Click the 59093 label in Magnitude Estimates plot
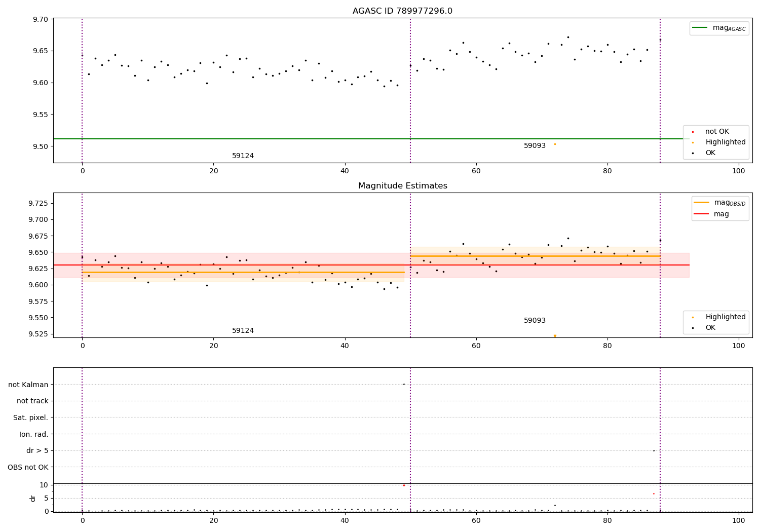The width and height of the screenshot is (760, 532). (535, 321)
